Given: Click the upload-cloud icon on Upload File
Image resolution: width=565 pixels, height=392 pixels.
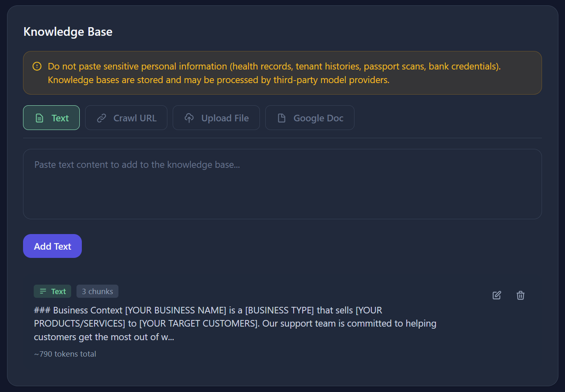Looking at the screenshot, I should (x=189, y=118).
